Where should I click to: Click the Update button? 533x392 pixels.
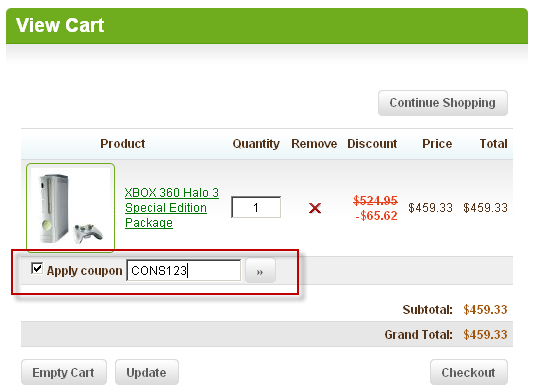click(147, 372)
